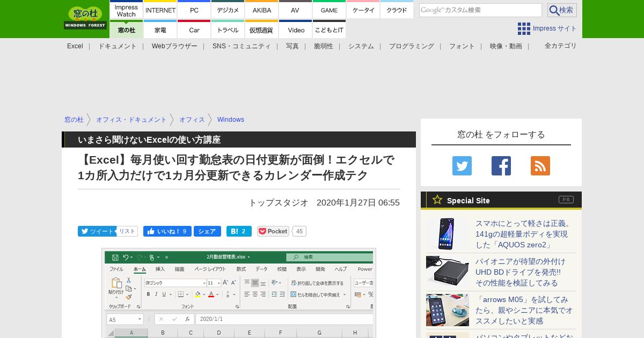Type in the Google custom search field
Viewport: 644px width, 338px height.
pos(480,10)
